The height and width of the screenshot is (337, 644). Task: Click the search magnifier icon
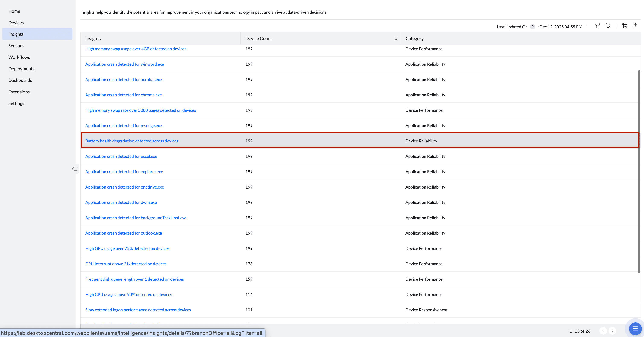point(608,26)
